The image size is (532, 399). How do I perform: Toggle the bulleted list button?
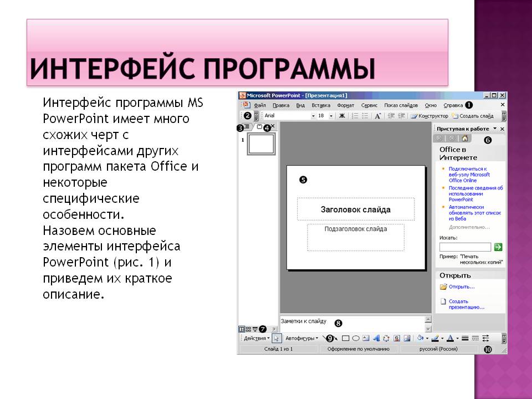tap(364, 116)
